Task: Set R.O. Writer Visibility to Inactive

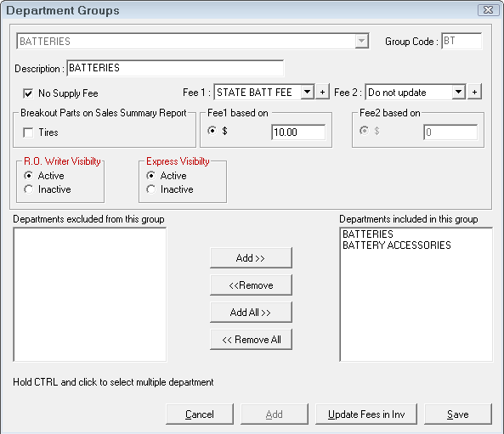Action: (29, 189)
